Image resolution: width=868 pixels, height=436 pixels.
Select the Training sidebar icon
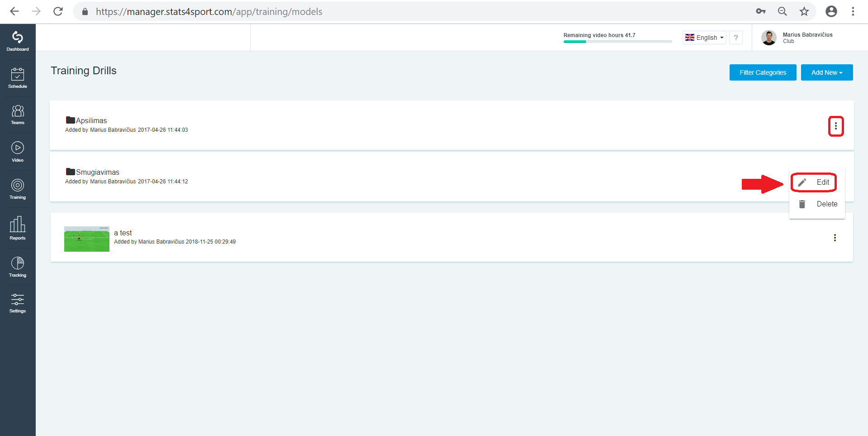click(18, 189)
